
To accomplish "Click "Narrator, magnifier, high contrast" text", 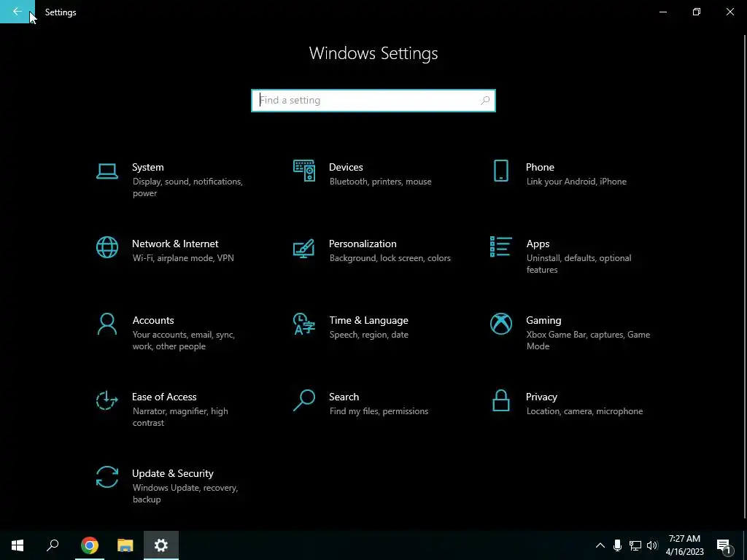I will pos(180,416).
